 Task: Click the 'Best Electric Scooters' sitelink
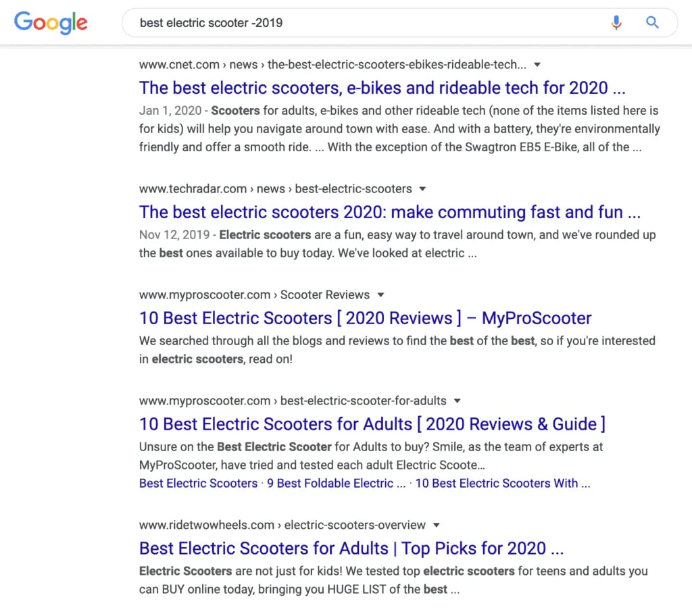coord(198,484)
